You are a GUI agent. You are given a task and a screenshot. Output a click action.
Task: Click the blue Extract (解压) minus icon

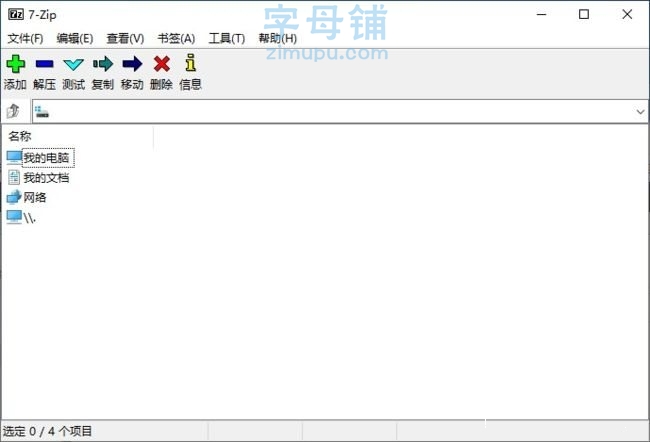click(44, 64)
